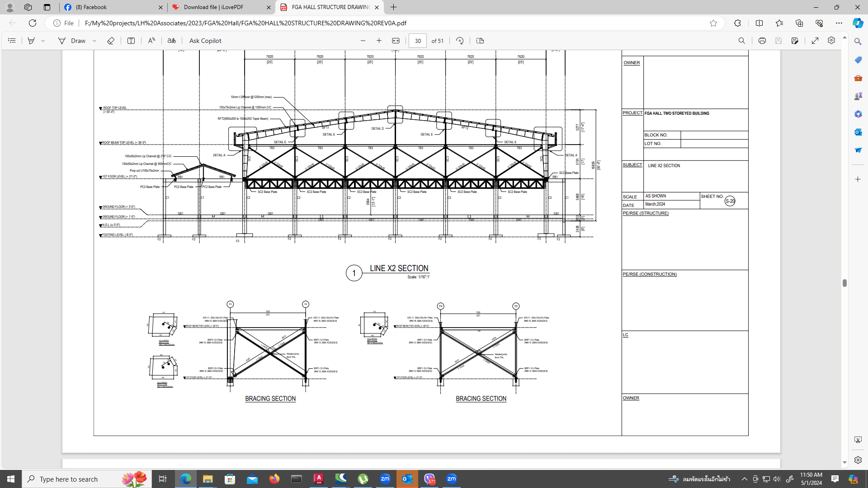Open the Translate tool
Viewport: 868px width, 488px height.
(171, 41)
